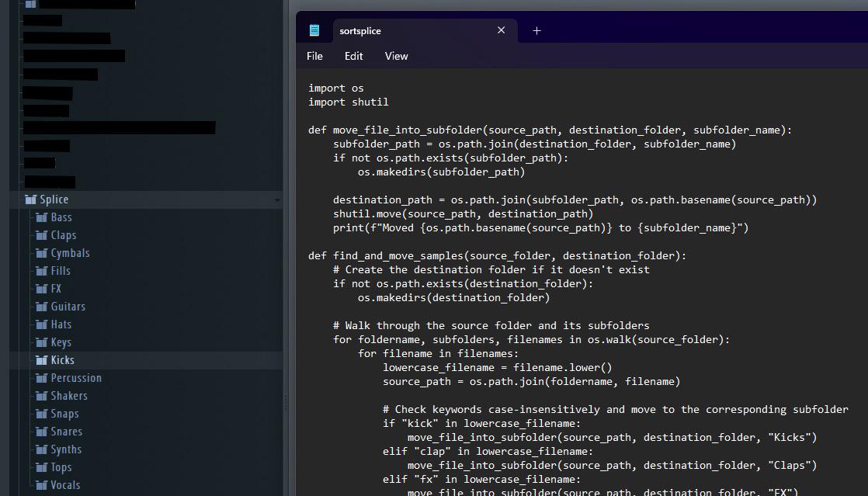Open the View menu in Notepad

(x=396, y=56)
